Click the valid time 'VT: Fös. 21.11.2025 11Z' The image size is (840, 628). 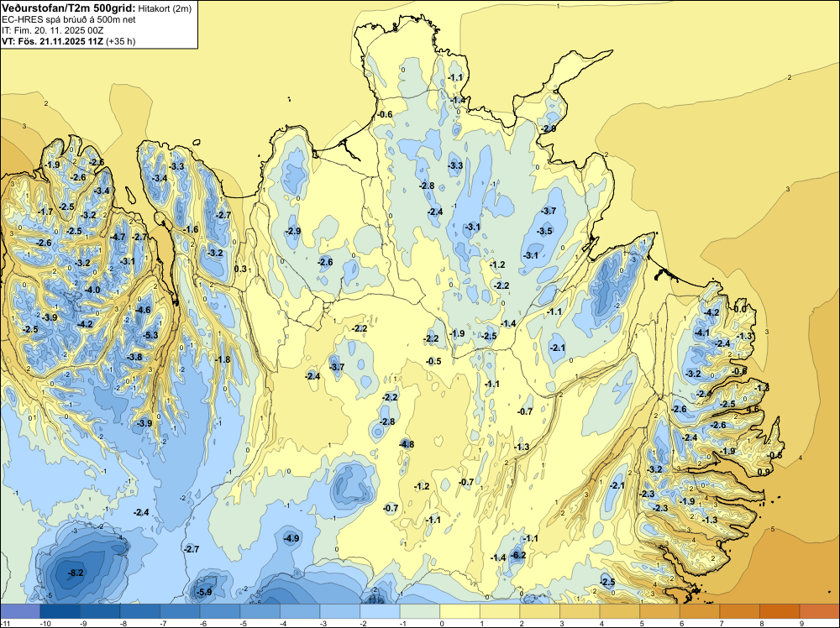tap(52, 41)
